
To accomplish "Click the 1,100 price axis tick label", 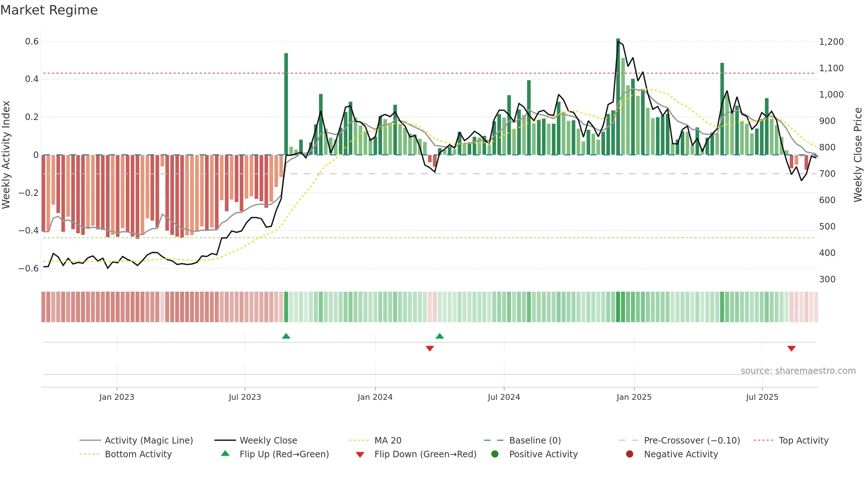I will pos(831,68).
